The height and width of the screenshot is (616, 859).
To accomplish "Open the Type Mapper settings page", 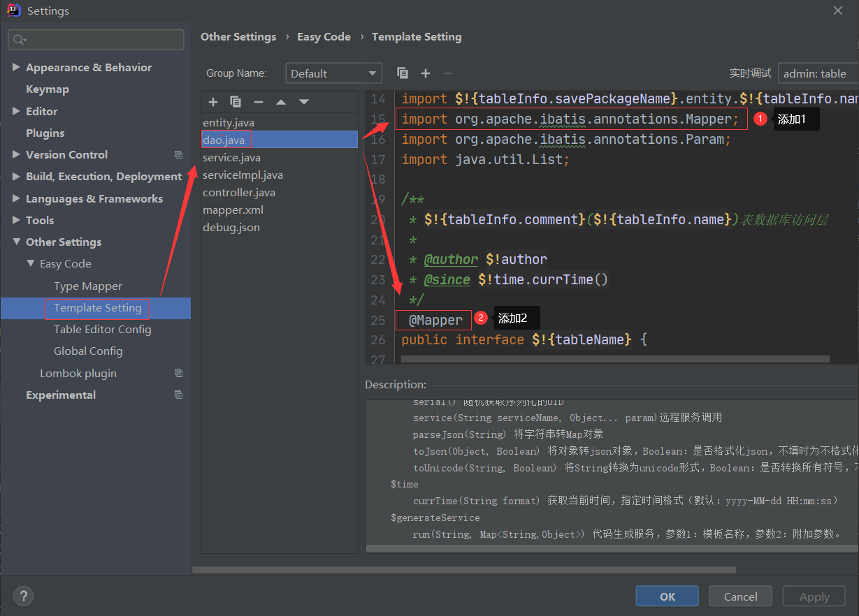I will click(x=88, y=286).
